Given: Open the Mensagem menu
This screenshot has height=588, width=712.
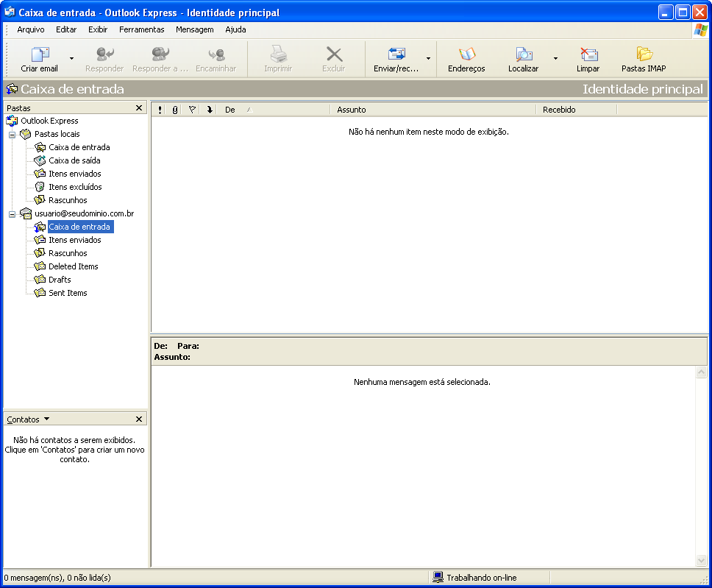Looking at the screenshot, I should (194, 29).
